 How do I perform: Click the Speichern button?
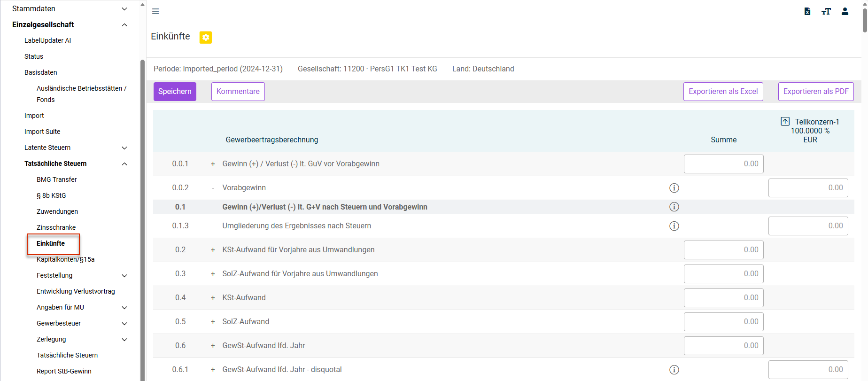(x=175, y=92)
